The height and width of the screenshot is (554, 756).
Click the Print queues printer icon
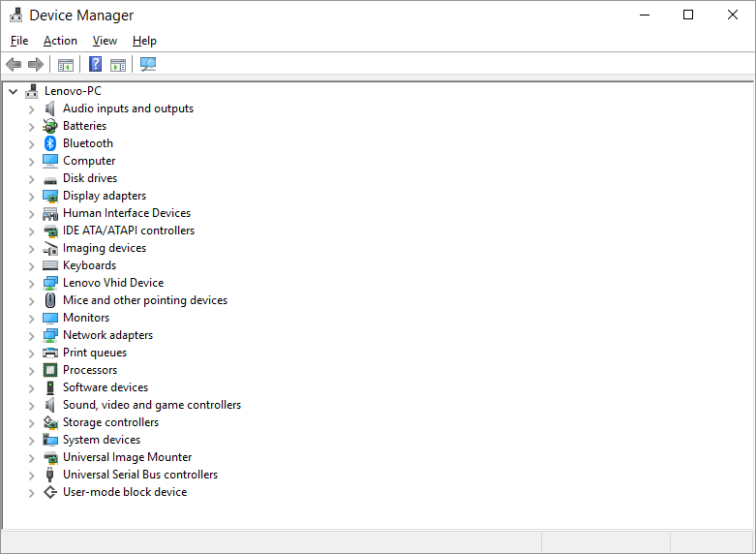[50, 353]
